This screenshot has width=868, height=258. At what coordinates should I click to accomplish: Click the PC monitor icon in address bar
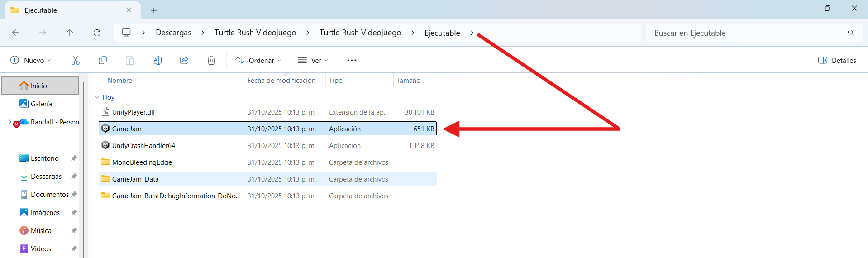126,33
